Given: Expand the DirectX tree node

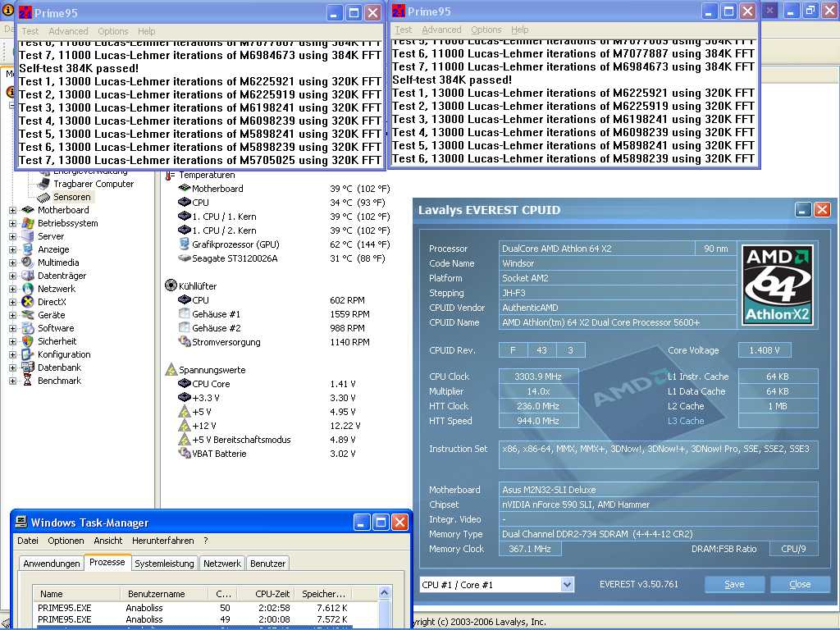Looking at the screenshot, I should click(x=12, y=302).
